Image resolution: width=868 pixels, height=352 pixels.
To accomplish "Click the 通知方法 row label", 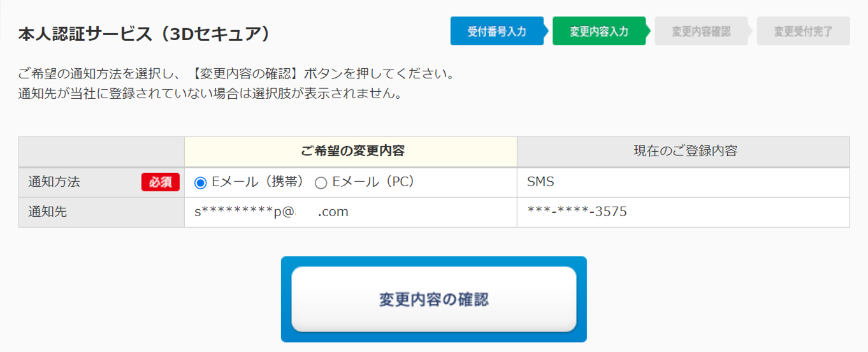I will tap(54, 182).
